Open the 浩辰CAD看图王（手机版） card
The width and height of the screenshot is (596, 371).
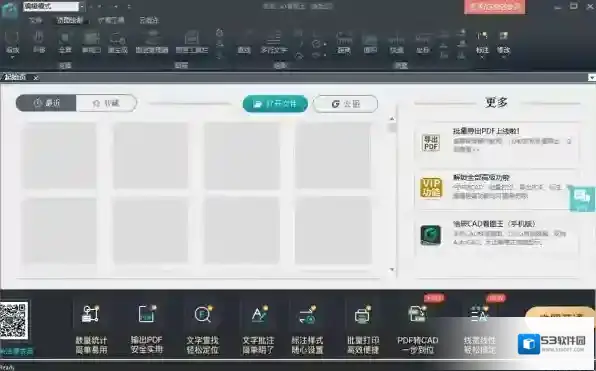pyautogui.click(x=496, y=234)
